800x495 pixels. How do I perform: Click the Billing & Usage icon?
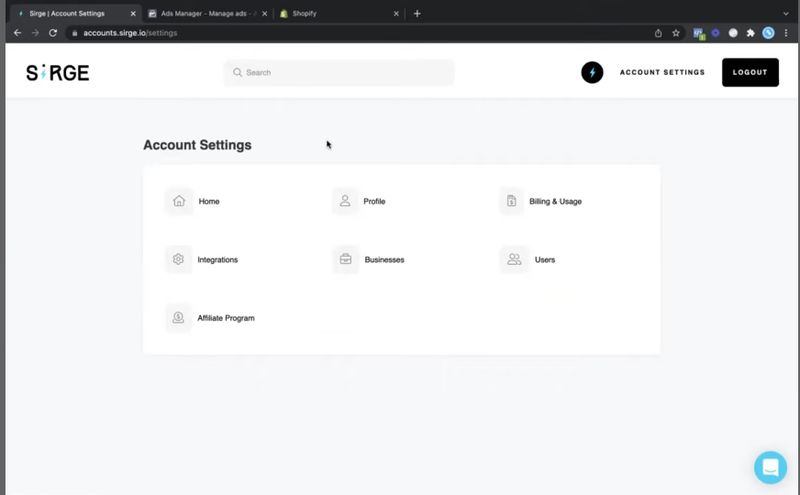[x=512, y=201]
